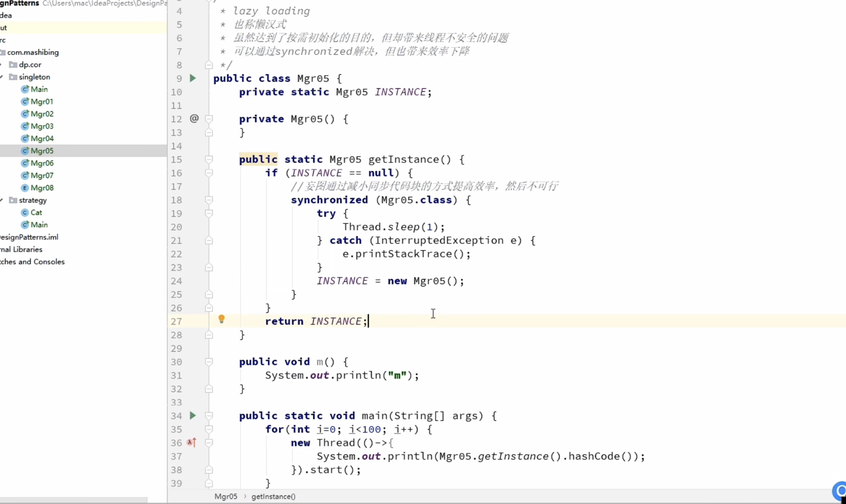This screenshot has height=504, width=846.
Task: Click the line 36 error indicator marker
Action: coord(192,444)
